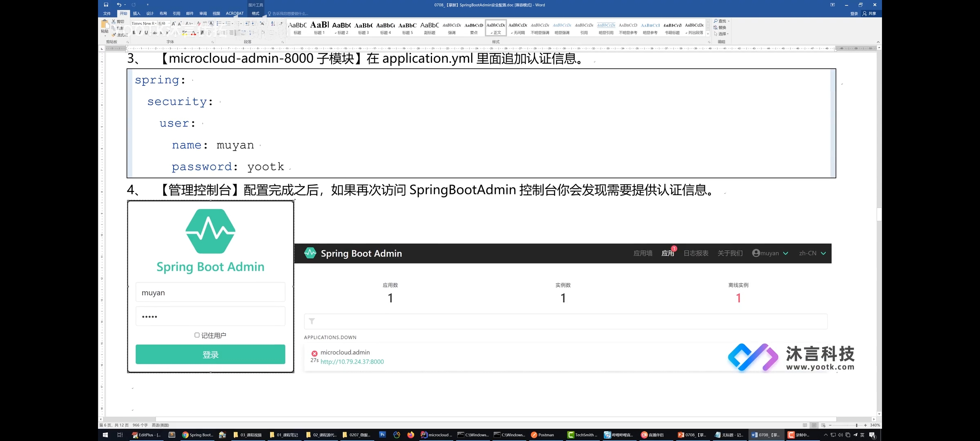Increase font size with grow font icon
The image size is (980, 441).
pos(174,24)
